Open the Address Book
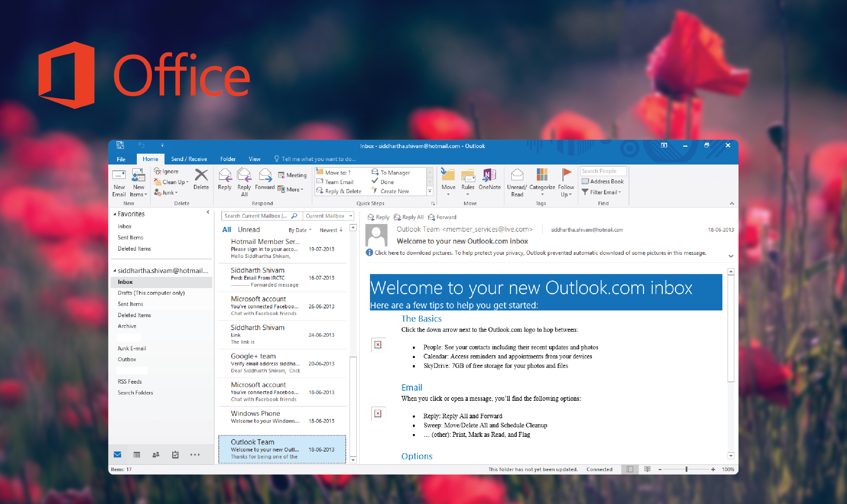 click(603, 181)
